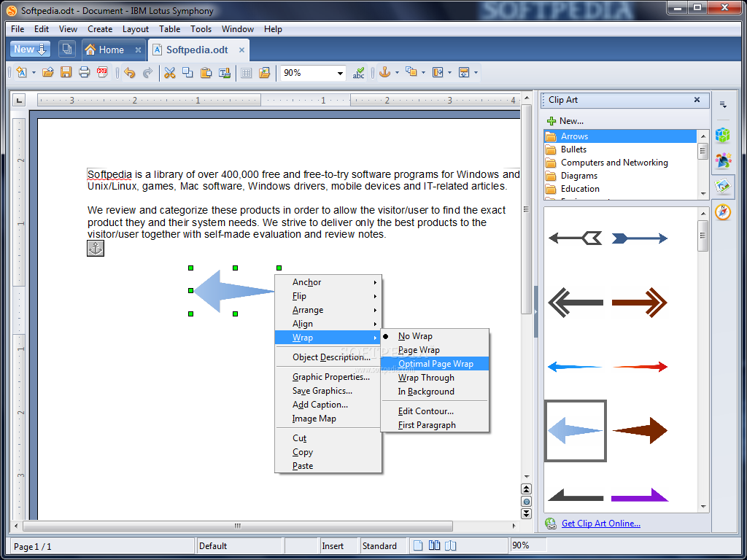Cut selection with the scissors icon

click(169, 72)
